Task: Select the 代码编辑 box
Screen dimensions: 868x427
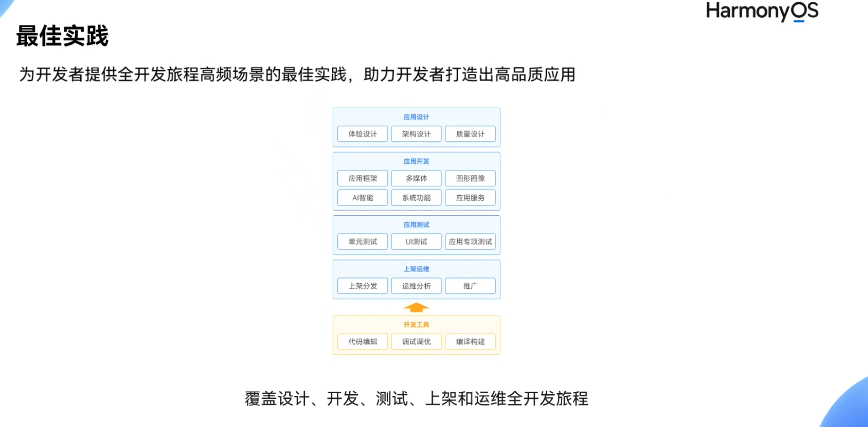Action: (x=363, y=341)
